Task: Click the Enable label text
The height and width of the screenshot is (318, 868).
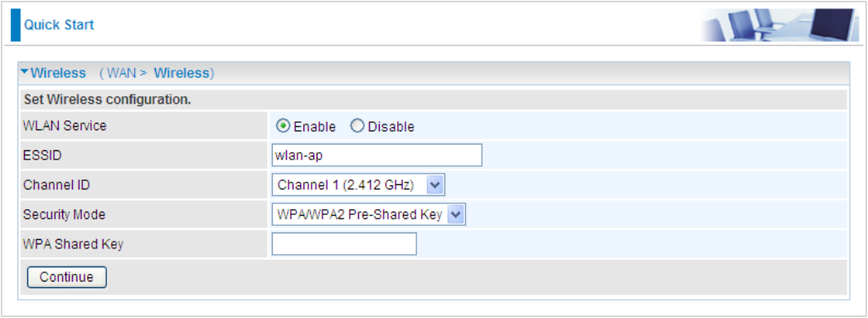Action: tap(314, 127)
